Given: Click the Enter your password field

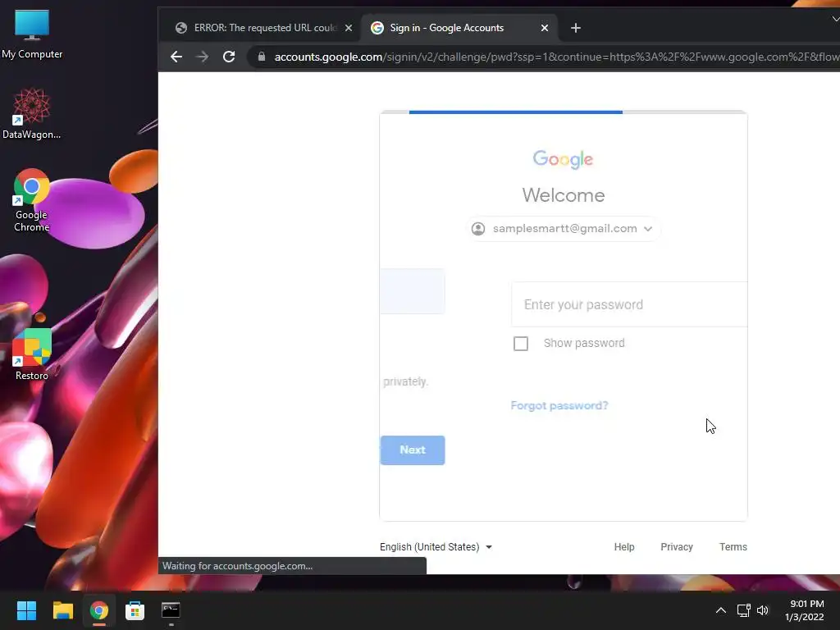Looking at the screenshot, I should (x=629, y=304).
